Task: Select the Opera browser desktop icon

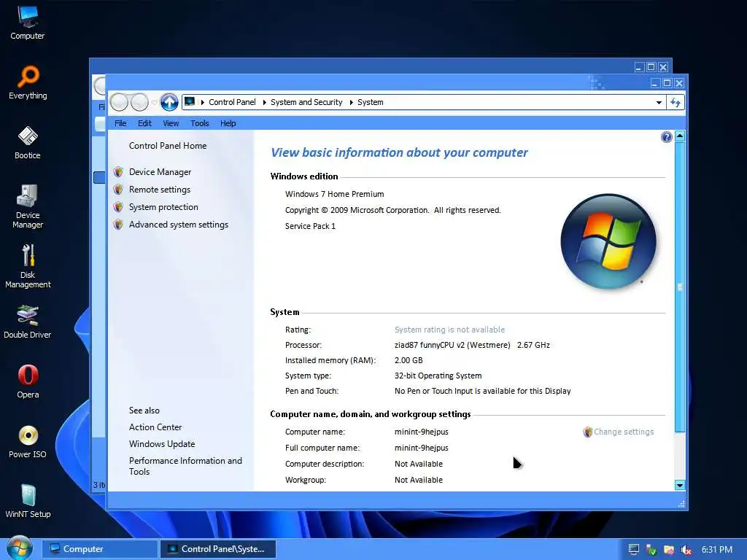Action: point(28,381)
